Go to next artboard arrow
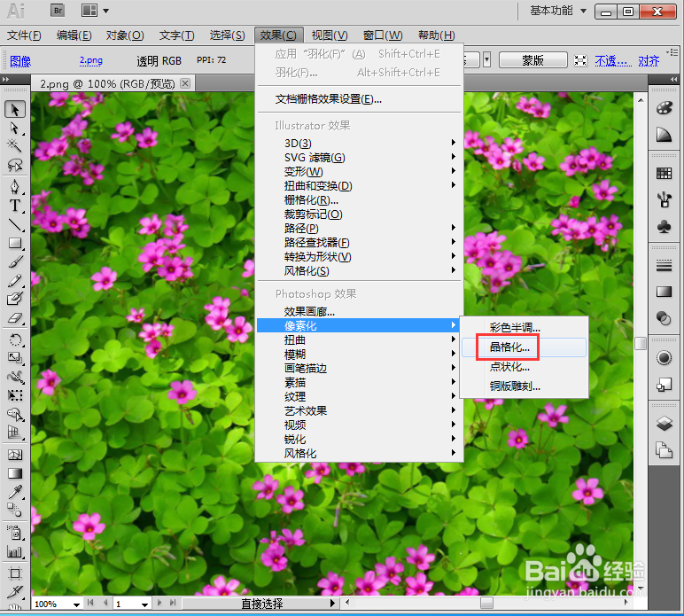Screen dimensions: 684x616 pos(159,603)
